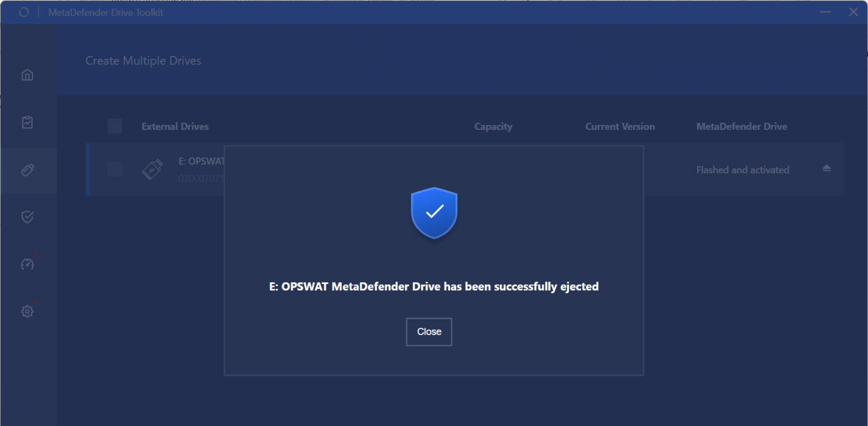Open the Reports panel from the sidebar
Screen dimensions: 868x426
[x=27, y=122]
